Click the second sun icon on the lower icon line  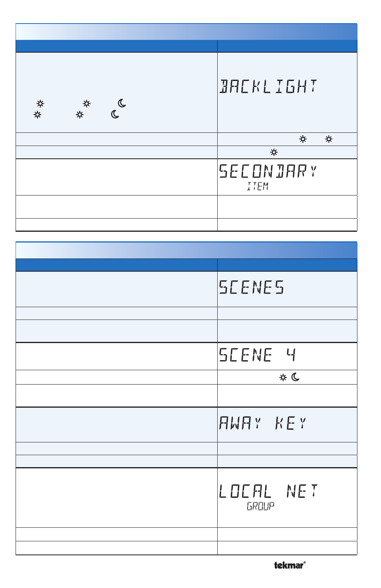(80, 115)
